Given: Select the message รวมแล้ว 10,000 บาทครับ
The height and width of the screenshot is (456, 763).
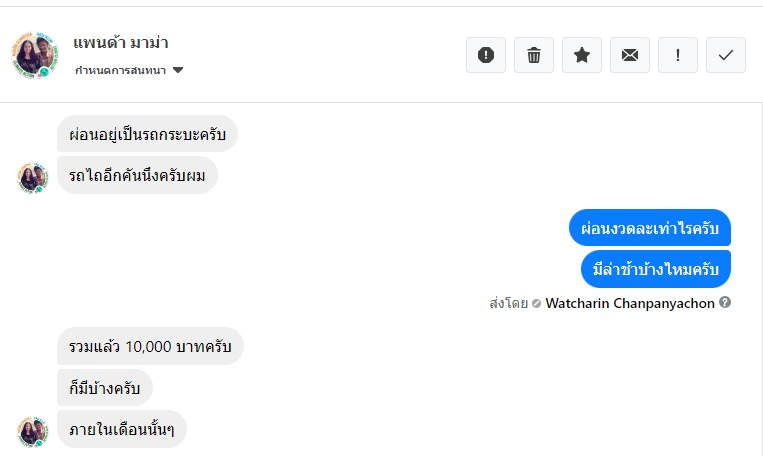Looking at the screenshot, I should click(x=150, y=347).
